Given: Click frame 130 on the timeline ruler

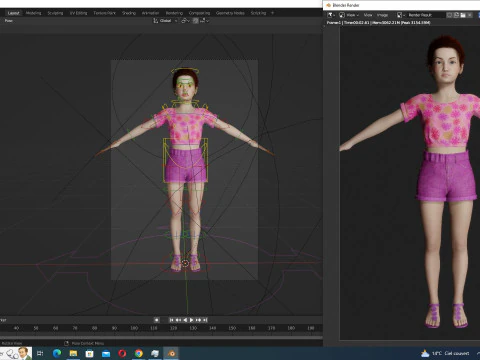Looking at the screenshot, I should (x=193, y=328).
